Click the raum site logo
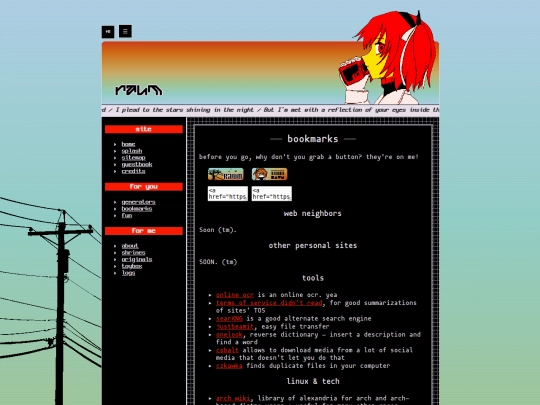Viewport: 540px width, 405px height. (x=138, y=90)
